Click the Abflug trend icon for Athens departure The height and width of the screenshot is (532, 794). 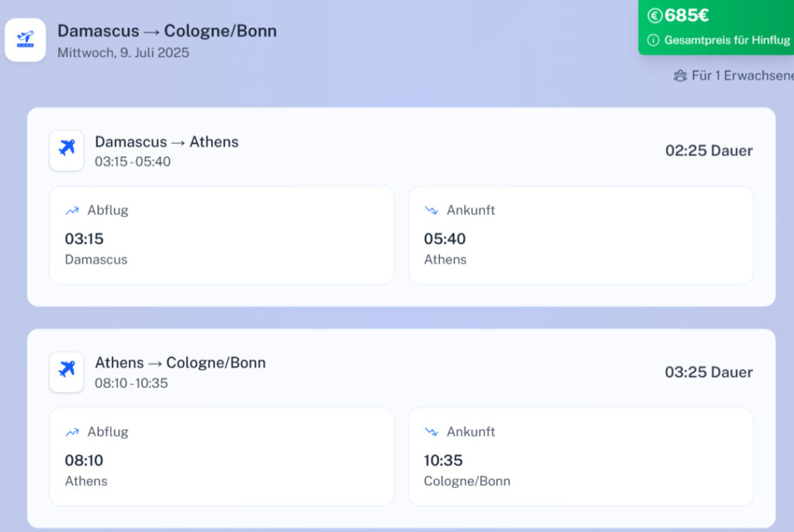click(x=72, y=432)
